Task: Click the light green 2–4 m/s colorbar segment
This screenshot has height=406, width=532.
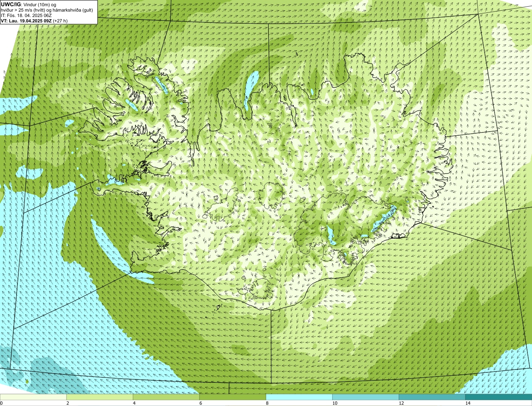Action: click(100, 397)
